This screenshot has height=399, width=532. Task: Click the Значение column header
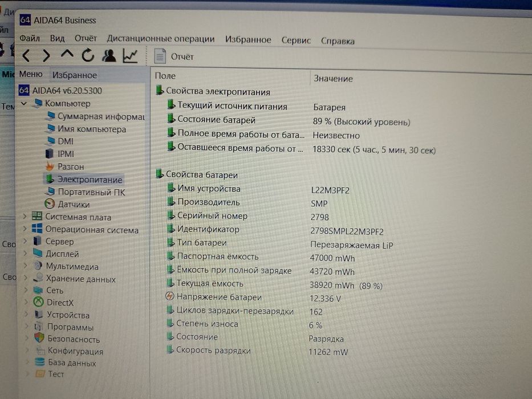click(x=333, y=79)
